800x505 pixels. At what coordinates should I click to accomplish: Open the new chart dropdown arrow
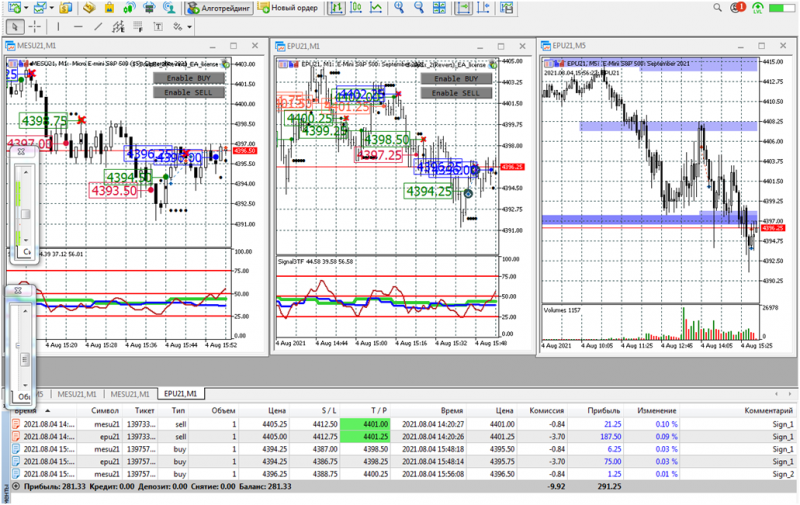coord(26,8)
